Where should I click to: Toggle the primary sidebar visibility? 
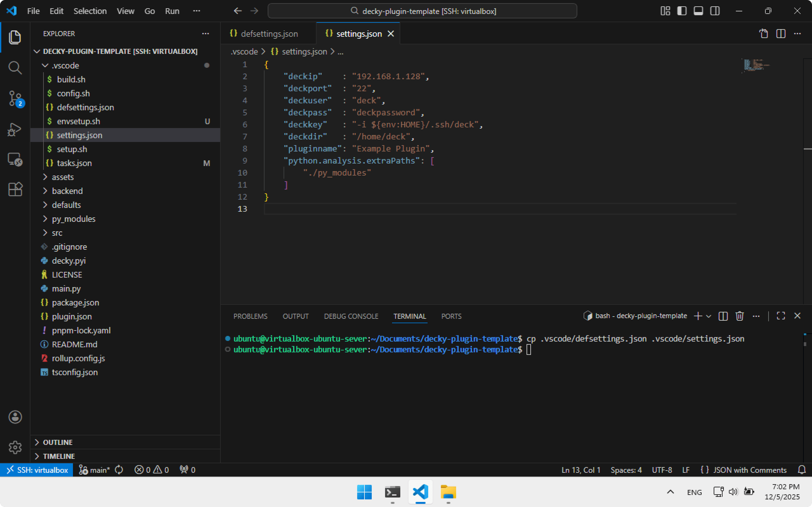[681, 11]
